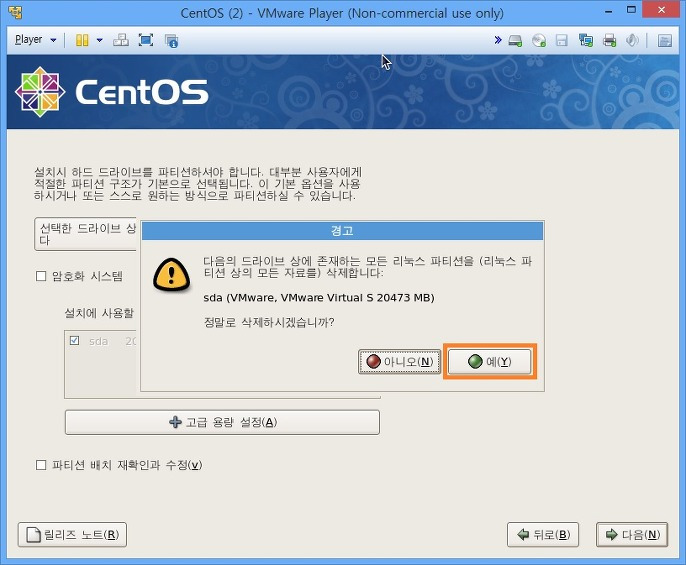Proceed with 다음(N) button
Screen dimensions: 686x565
[632, 534]
